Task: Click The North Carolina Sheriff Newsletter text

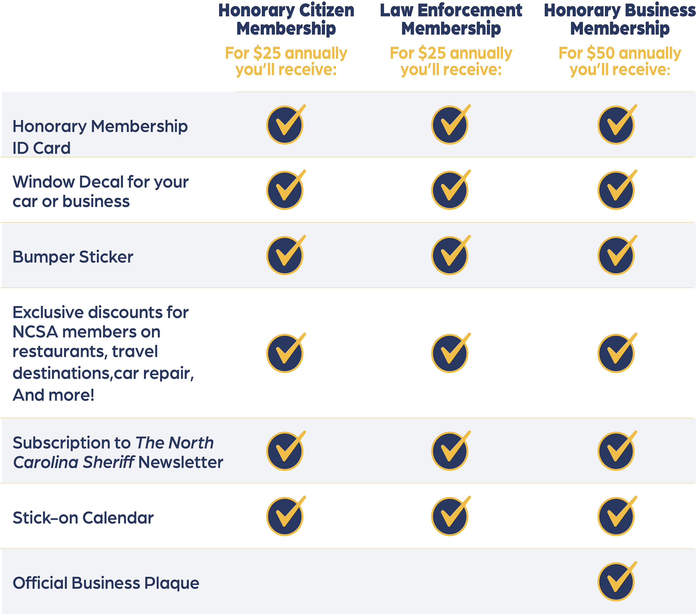Action: tap(118, 453)
